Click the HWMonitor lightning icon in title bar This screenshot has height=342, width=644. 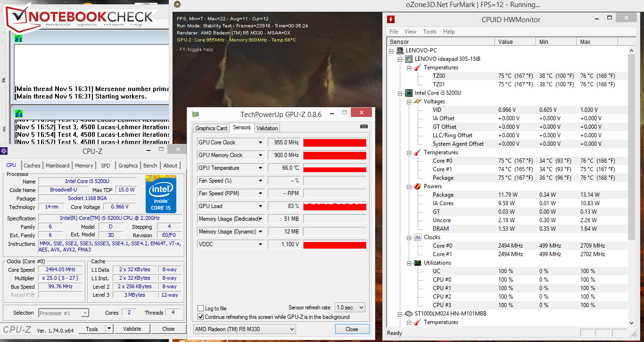point(391,19)
